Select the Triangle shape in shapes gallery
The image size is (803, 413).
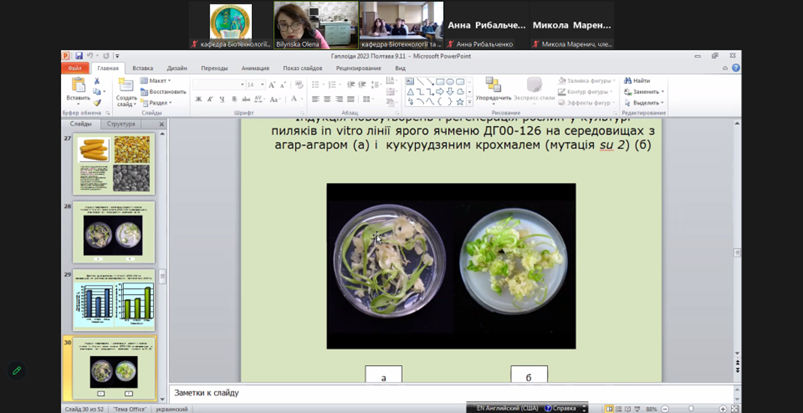tap(410, 92)
